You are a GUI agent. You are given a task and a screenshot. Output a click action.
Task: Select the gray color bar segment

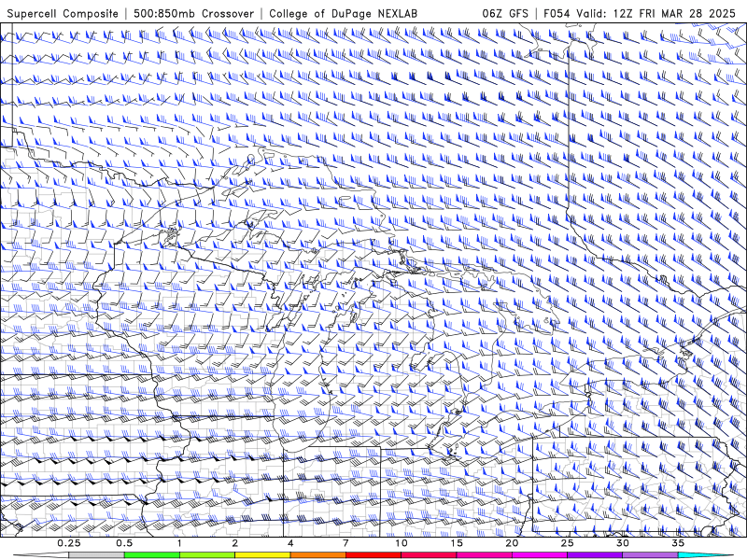pyautogui.click(x=97, y=555)
